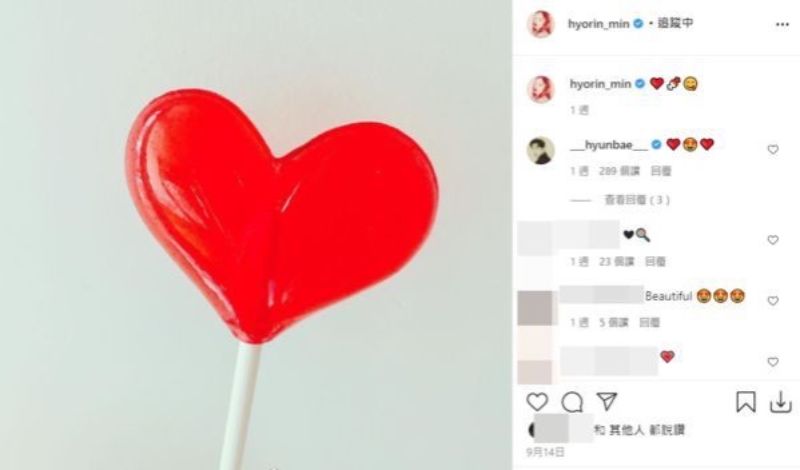Reply to the Beautiful comment
Viewport: 800px width, 470px height.
pos(649,323)
